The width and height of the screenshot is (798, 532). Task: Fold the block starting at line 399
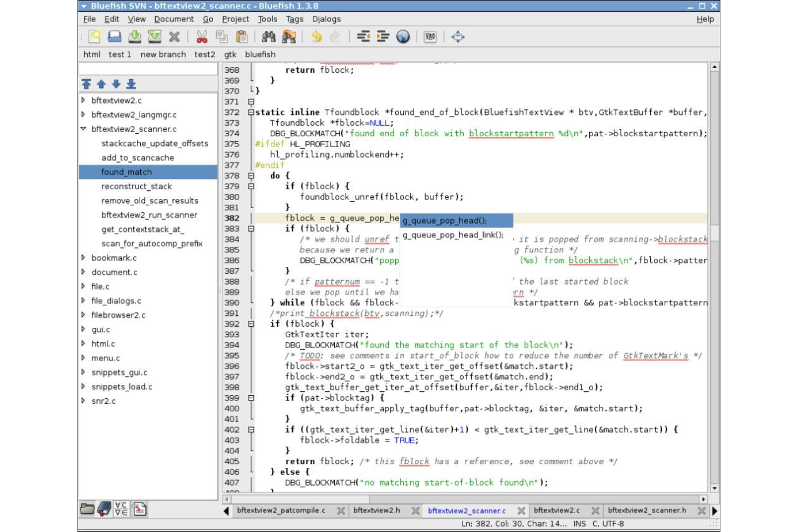coord(251,398)
